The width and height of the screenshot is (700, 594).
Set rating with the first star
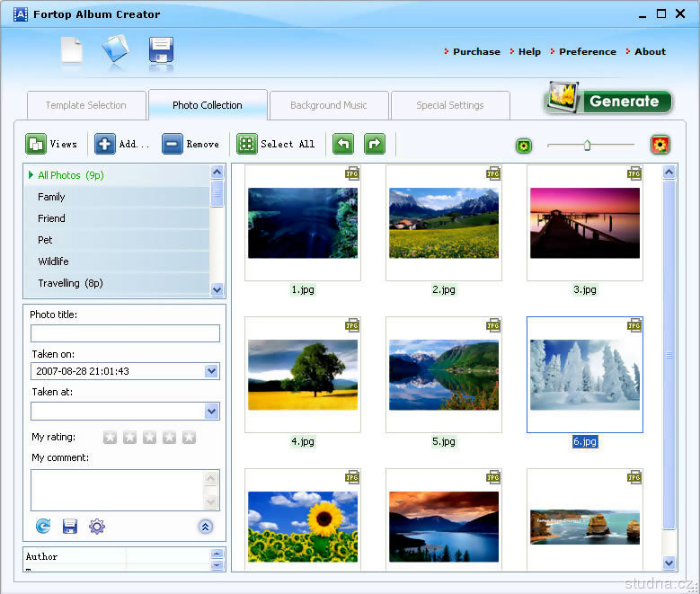[x=110, y=438]
